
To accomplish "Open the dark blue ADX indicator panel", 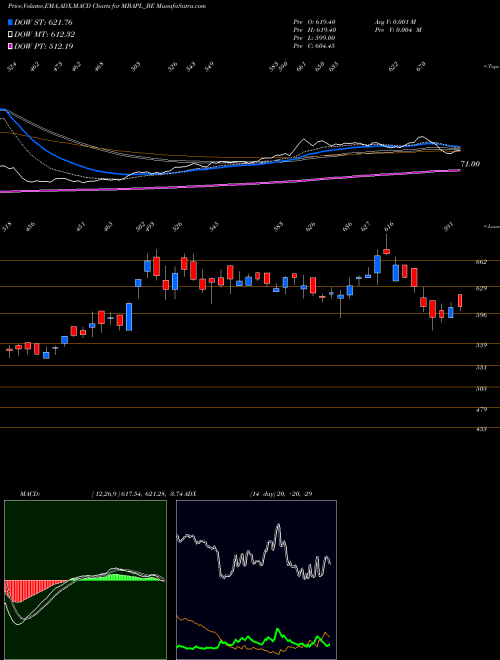I will [x=256, y=580].
